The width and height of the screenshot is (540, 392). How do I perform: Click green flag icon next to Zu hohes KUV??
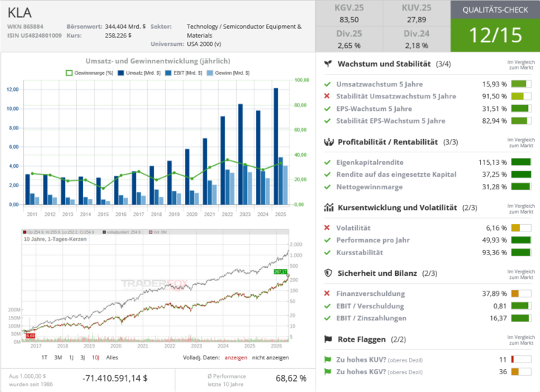pyautogui.click(x=328, y=359)
